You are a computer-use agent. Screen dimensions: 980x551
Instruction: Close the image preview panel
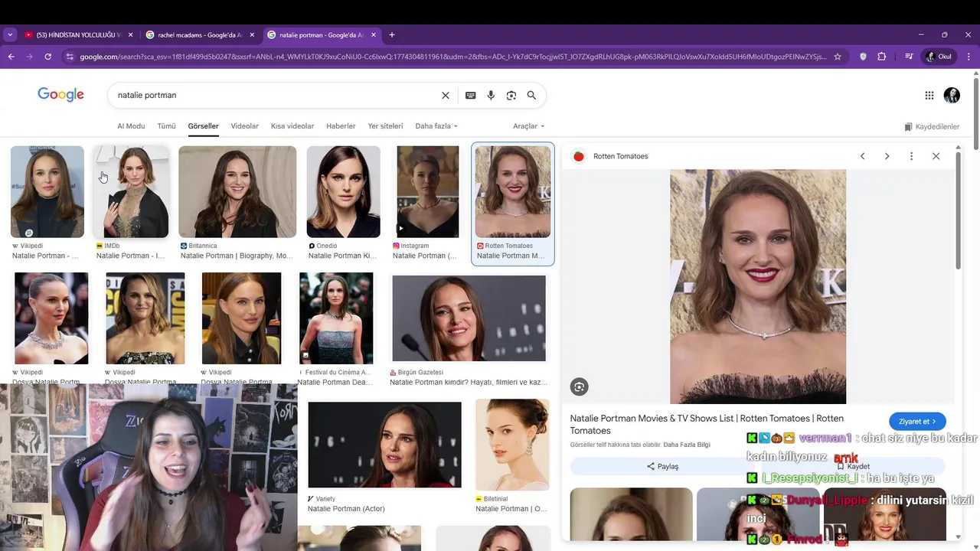point(936,156)
